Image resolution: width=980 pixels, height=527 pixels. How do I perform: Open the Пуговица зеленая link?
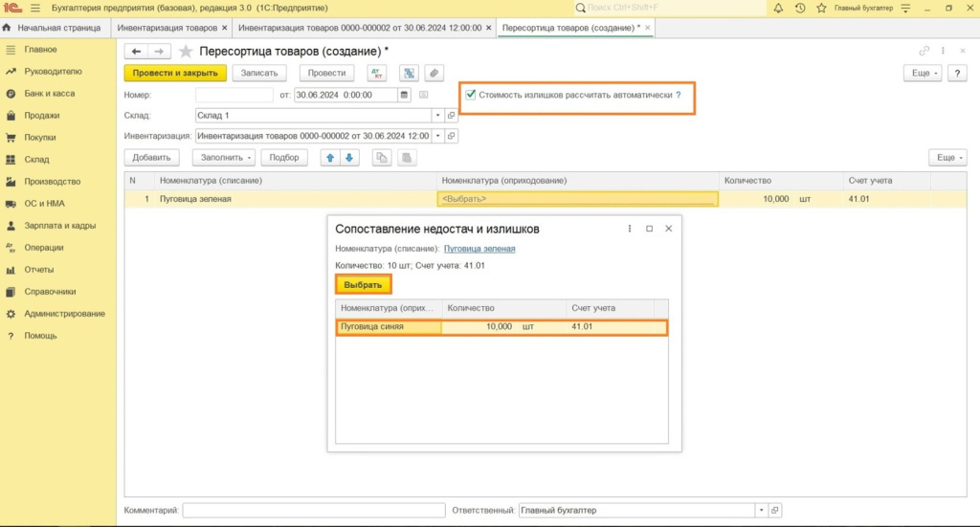[479, 249]
